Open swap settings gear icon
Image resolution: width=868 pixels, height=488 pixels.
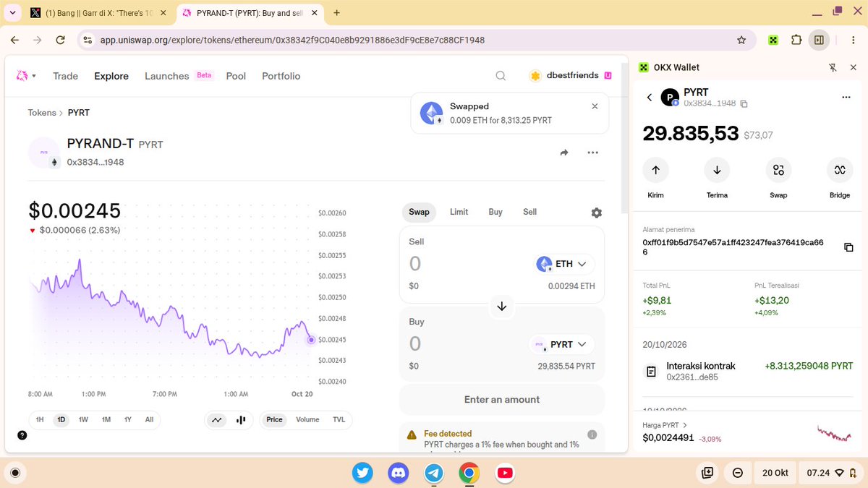click(x=596, y=213)
